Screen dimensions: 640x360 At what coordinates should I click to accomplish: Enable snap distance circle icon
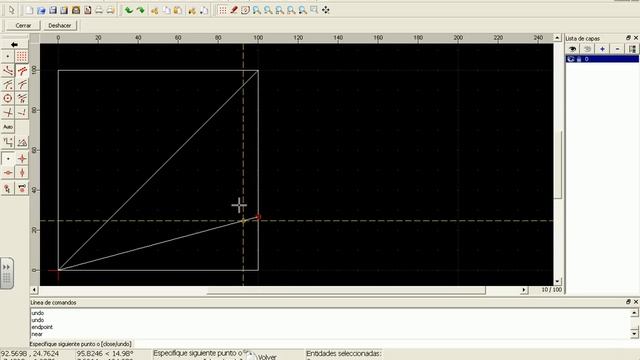coord(8,98)
